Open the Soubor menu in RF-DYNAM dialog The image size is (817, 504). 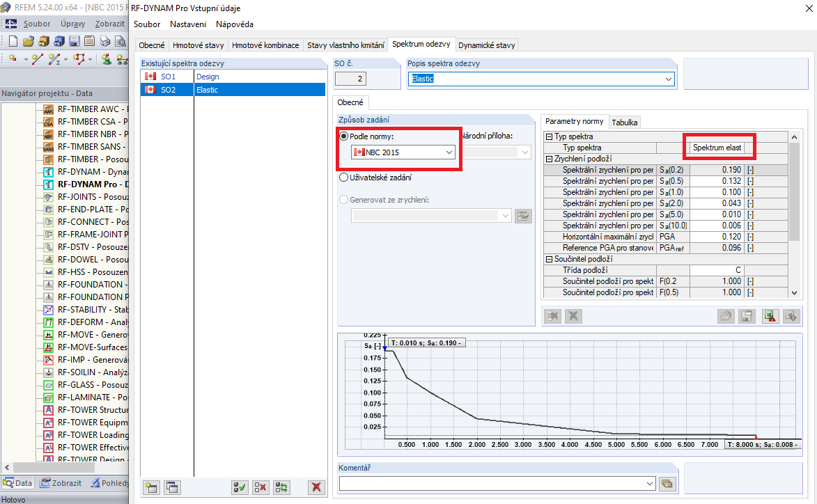[147, 24]
